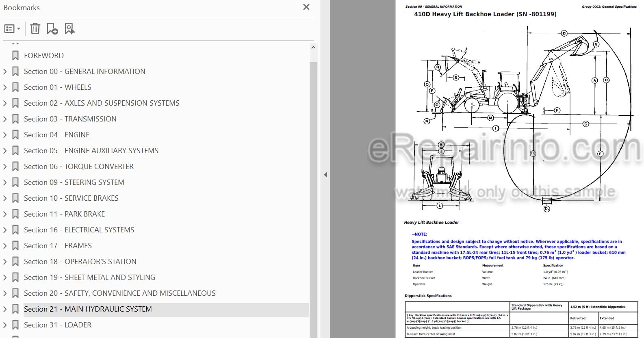Delete selected bookmark with trash icon
Viewport: 644px width, 338px height.
point(35,29)
